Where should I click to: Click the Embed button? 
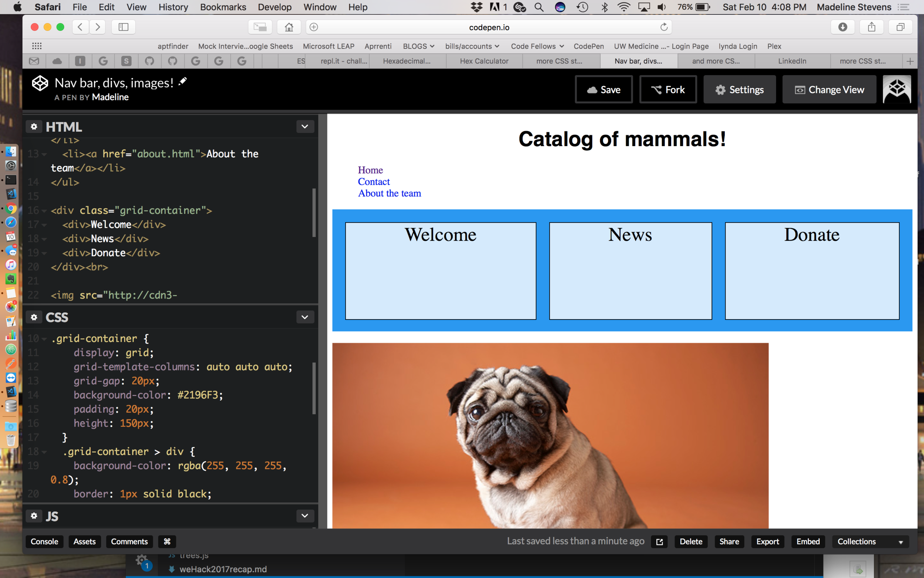click(808, 542)
